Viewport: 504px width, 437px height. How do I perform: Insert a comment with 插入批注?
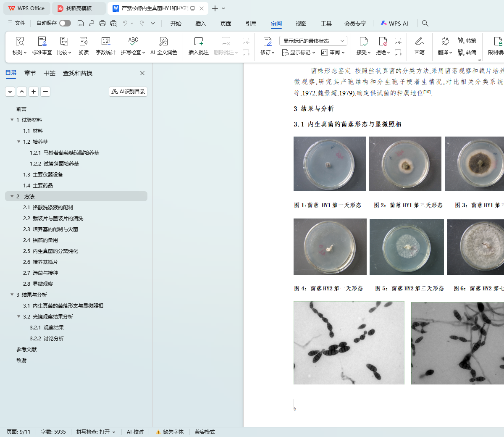(199, 46)
